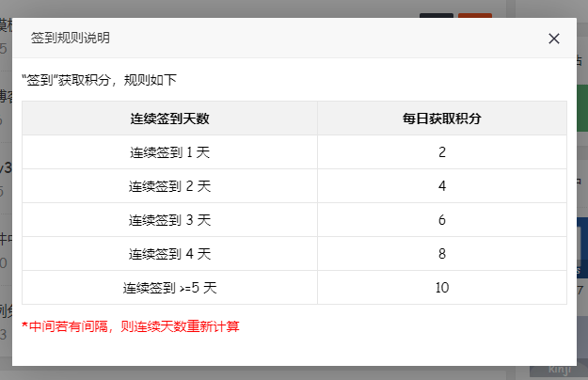
Task: Click the dark button behind the dialog
Action: tap(436, 14)
